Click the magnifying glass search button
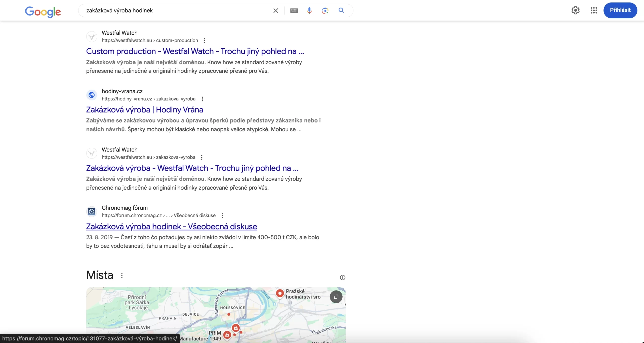The width and height of the screenshot is (644, 343). (x=341, y=11)
